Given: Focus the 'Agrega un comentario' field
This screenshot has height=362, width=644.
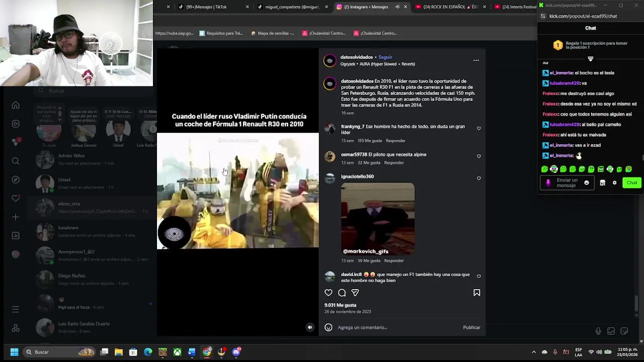Looking at the screenshot, I should tap(397, 327).
